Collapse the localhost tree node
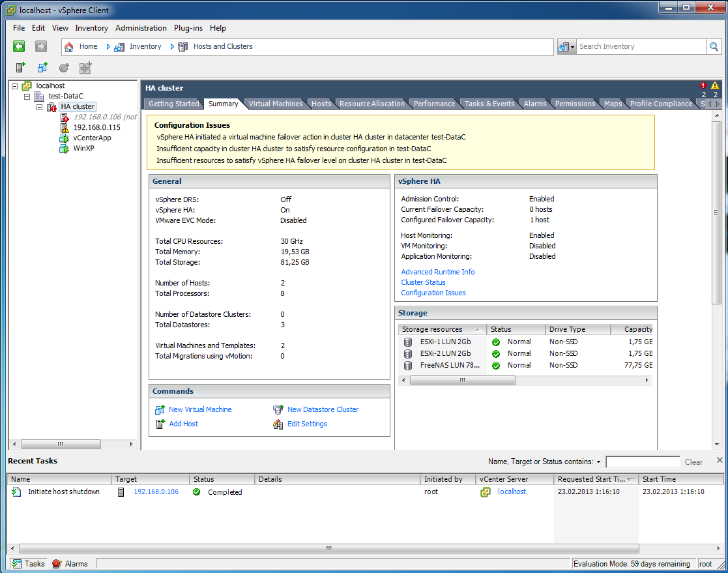728x573 pixels. [x=15, y=86]
